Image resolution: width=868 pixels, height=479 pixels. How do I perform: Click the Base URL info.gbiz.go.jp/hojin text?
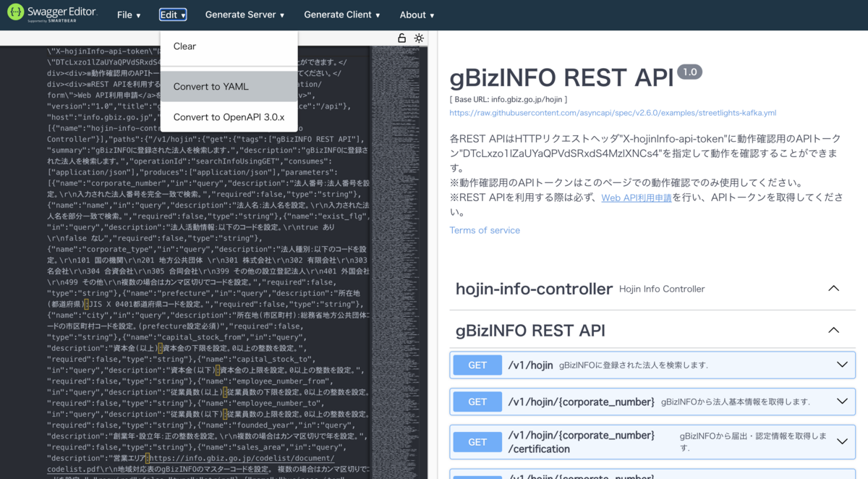coord(508,98)
